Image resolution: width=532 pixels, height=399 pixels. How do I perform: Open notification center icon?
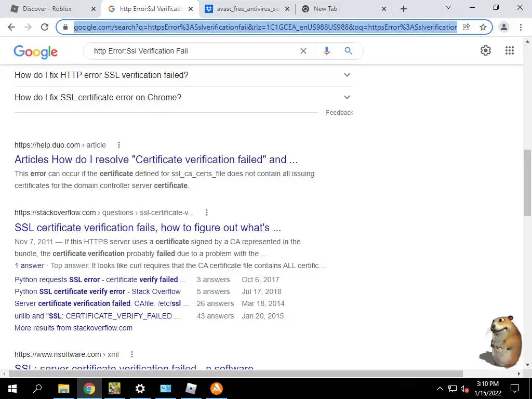[515, 389]
